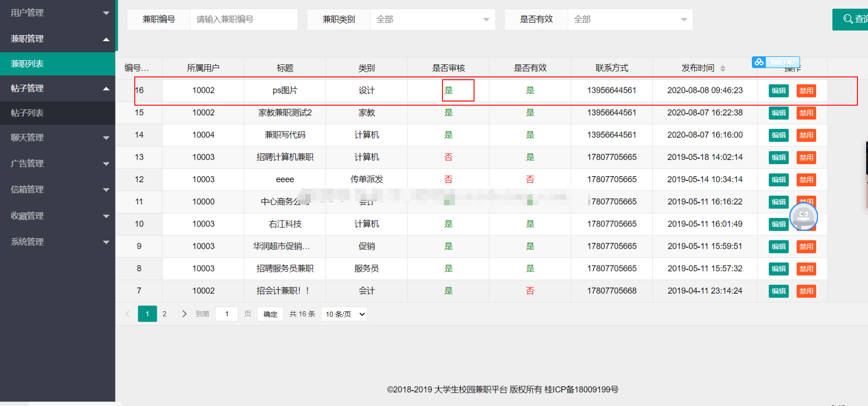Click 确定 pagination button

271,314
